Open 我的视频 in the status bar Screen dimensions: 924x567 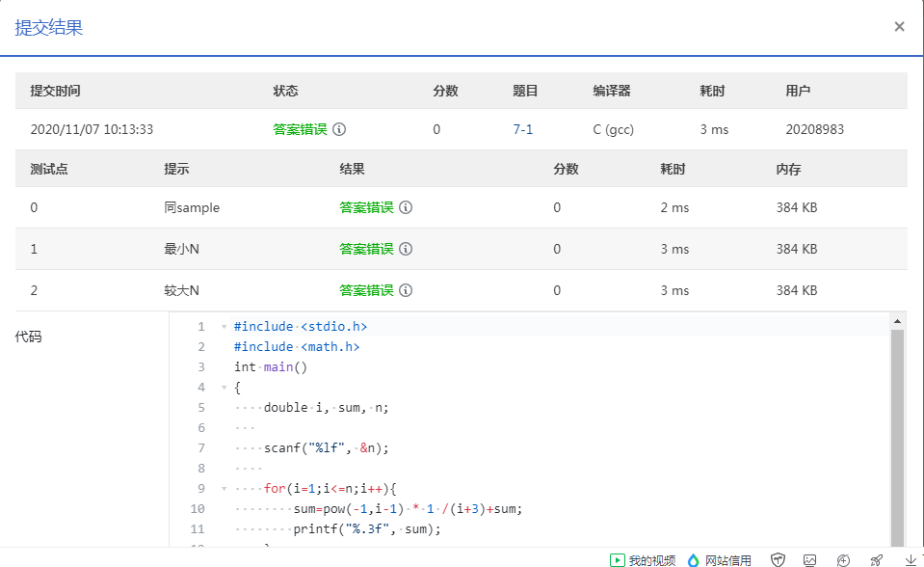(643, 559)
